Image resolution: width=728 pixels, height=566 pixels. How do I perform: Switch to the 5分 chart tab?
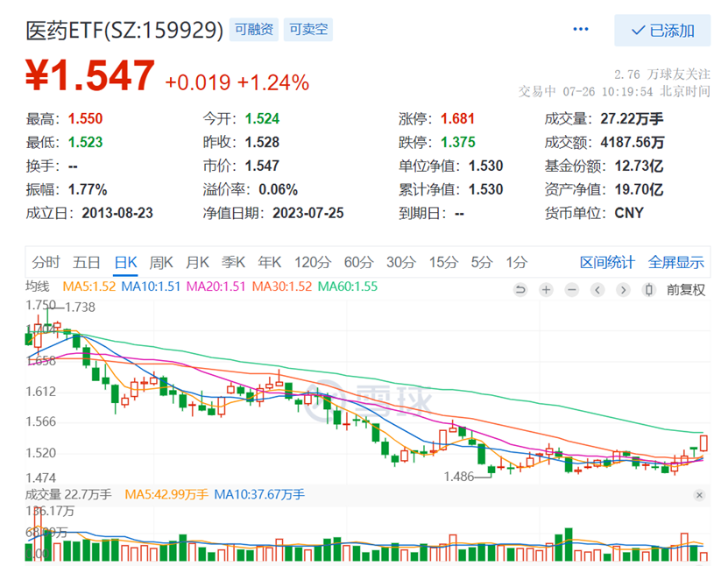pos(482,262)
